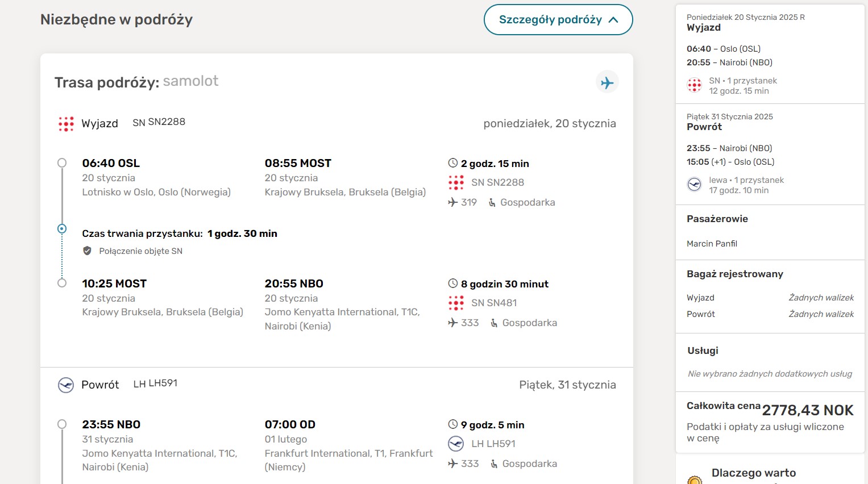
Task: Click Lufthansa logo in sidebar Powrót summary
Action: point(694,185)
